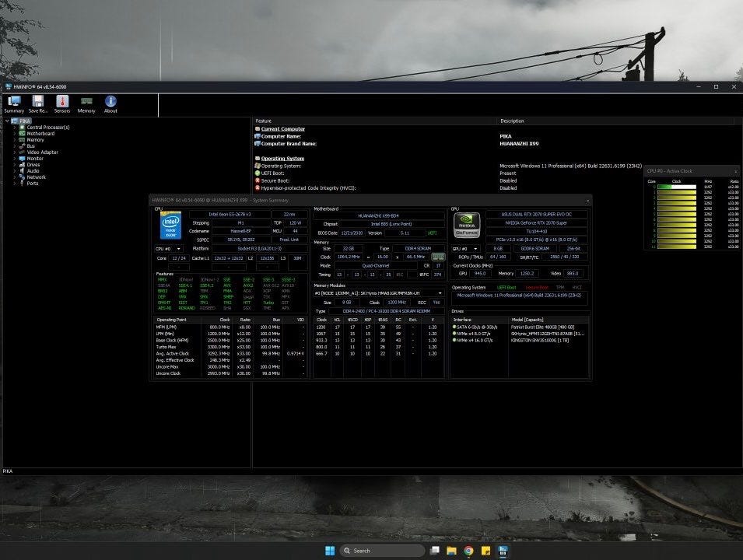The image size is (743, 560).
Task: Launch the Memory toolbar tool
Action: (86, 104)
